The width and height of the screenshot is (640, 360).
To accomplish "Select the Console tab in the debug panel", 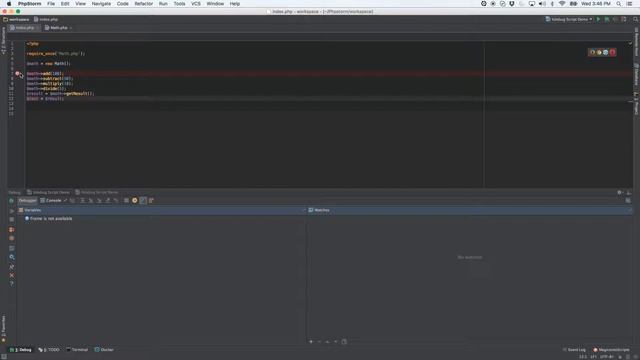I will [51, 200].
